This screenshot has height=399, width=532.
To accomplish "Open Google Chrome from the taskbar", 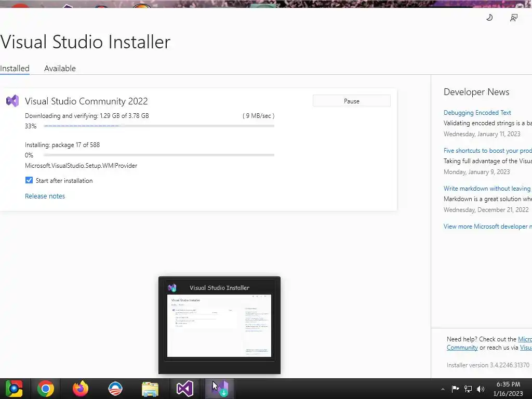I will tap(46, 389).
